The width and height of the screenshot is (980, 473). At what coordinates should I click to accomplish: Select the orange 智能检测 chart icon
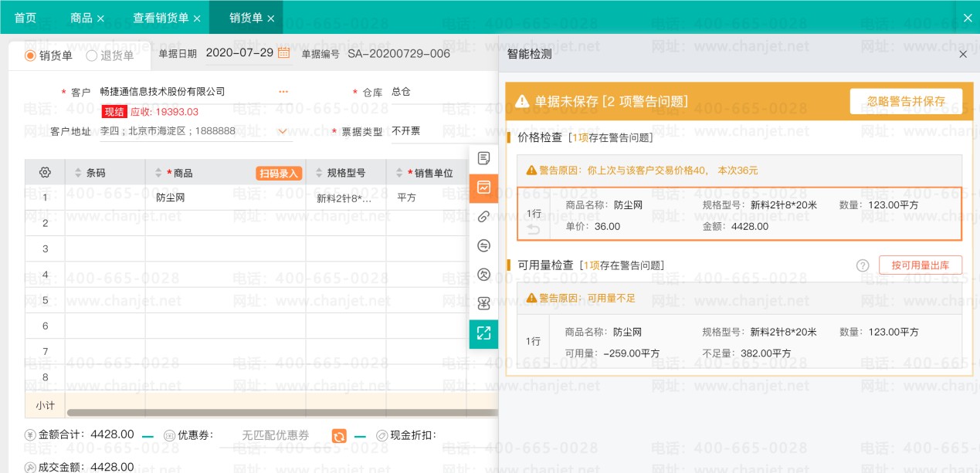point(484,188)
